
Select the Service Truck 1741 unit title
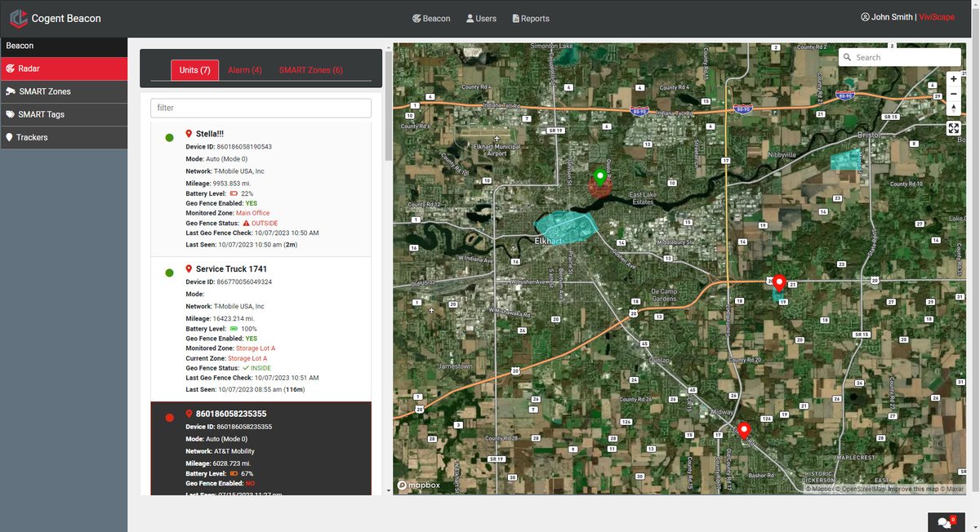click(x=231, y=268)
